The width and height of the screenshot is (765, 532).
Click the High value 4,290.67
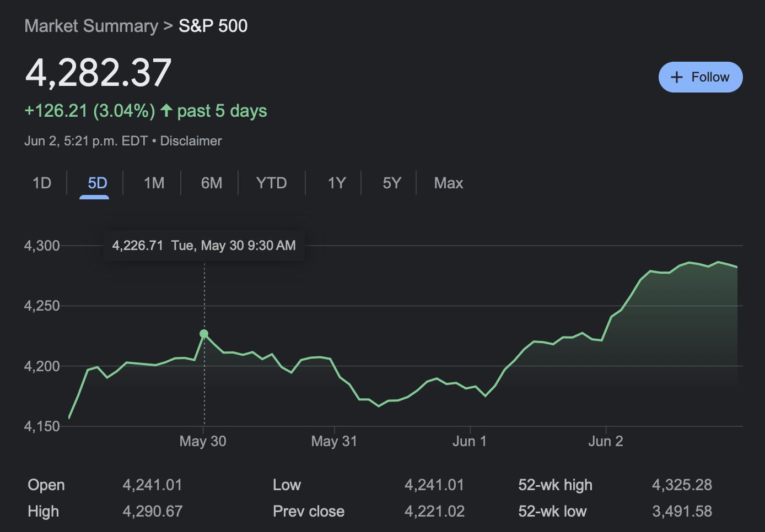(153, 512)
